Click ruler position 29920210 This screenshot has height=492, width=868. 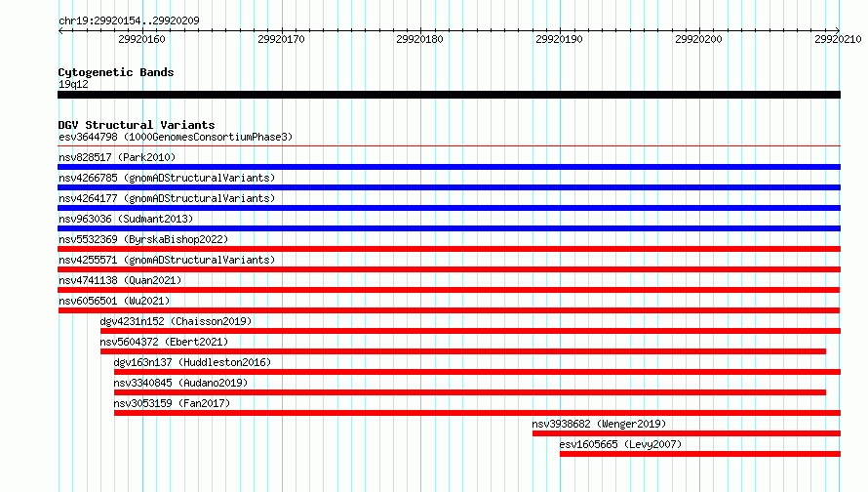838,39
